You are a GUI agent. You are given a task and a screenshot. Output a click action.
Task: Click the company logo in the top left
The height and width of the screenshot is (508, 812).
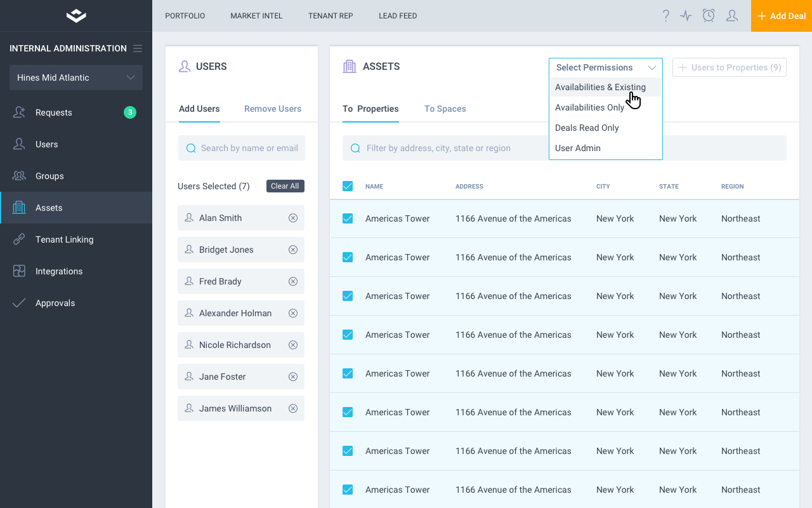point(76,16)
